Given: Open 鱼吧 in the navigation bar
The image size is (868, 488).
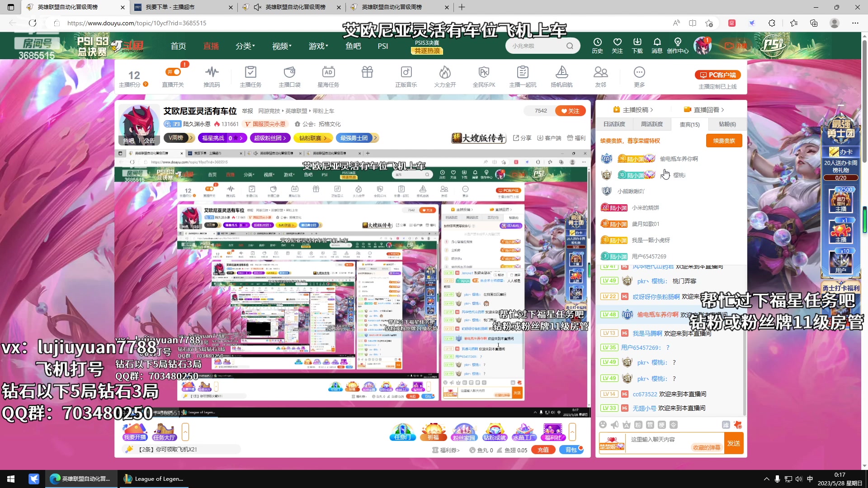Looking at the screenshot, I should pyautogui.click(x=353, y=46).
